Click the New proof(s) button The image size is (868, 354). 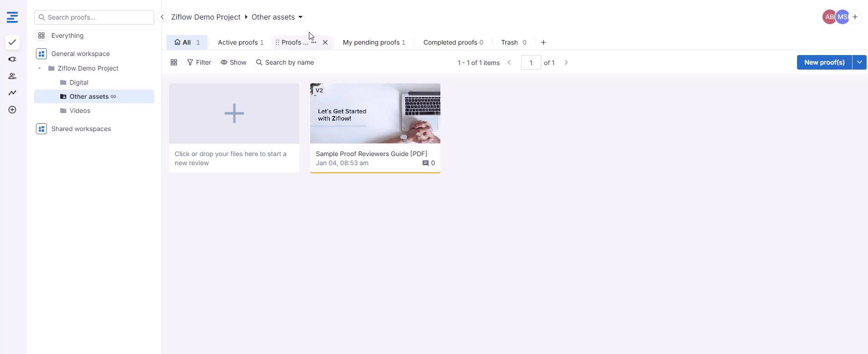[x=824, y=62]
